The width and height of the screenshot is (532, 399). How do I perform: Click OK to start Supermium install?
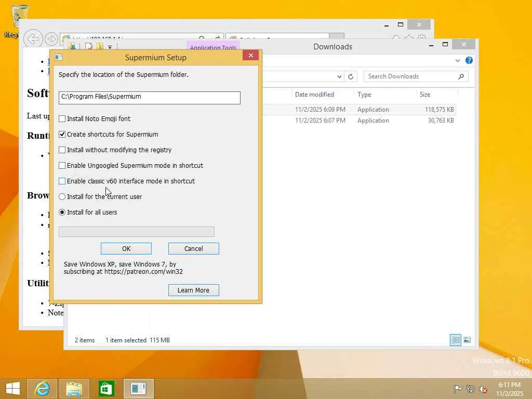126,249
